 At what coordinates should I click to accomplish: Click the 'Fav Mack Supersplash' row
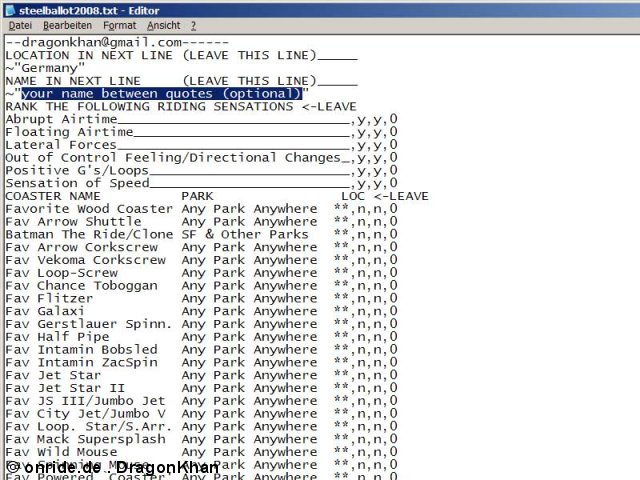pyautogui.click(x=201, y=439)
